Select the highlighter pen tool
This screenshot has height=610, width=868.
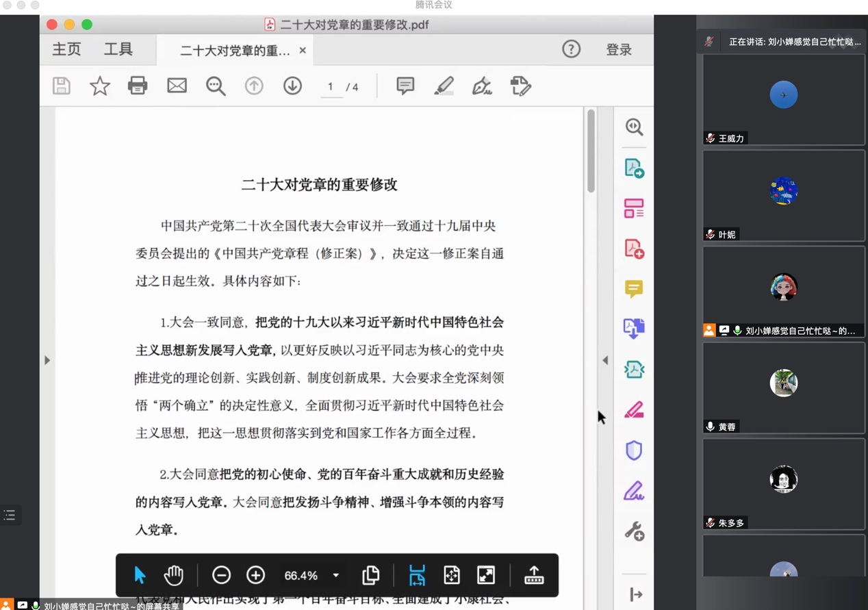(x=444, y=86)
